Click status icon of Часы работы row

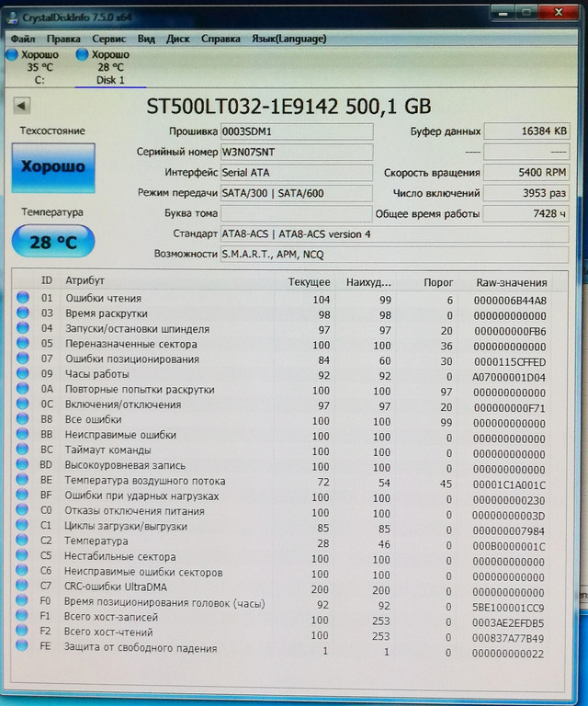pos(23,374)
